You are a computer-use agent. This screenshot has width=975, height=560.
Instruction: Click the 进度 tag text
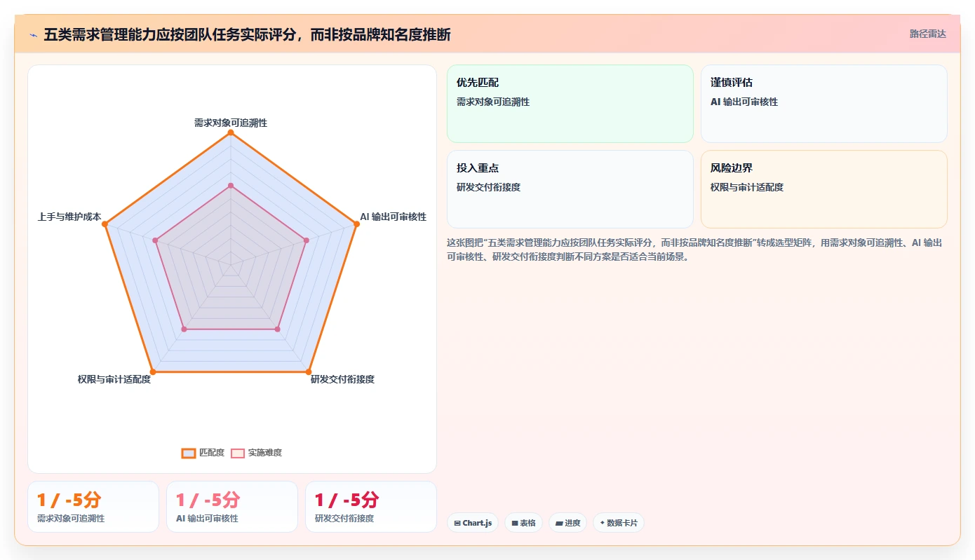coord(572,523)
